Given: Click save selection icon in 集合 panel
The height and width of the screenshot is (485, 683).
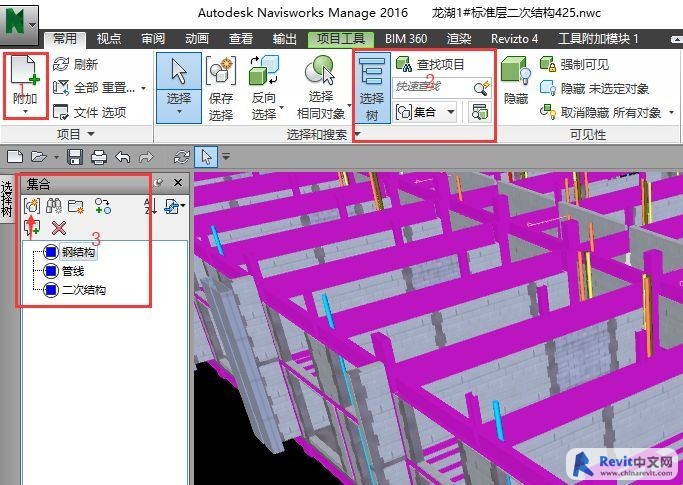Looking at the screenshot, I should coord(32,206).
